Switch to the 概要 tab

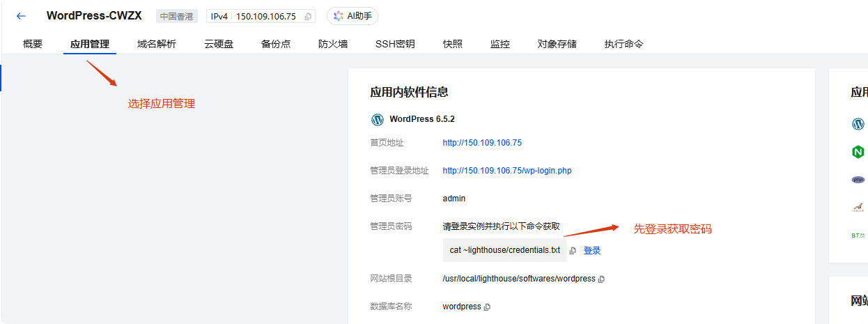(33, 44)
